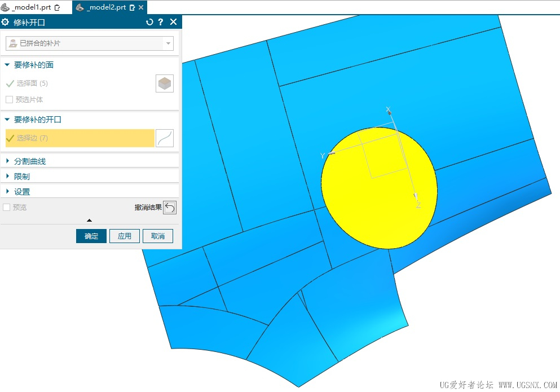Screen dimensions: 560x392
Task: Click the dialog settings gear icon
Action: (5, 22)
